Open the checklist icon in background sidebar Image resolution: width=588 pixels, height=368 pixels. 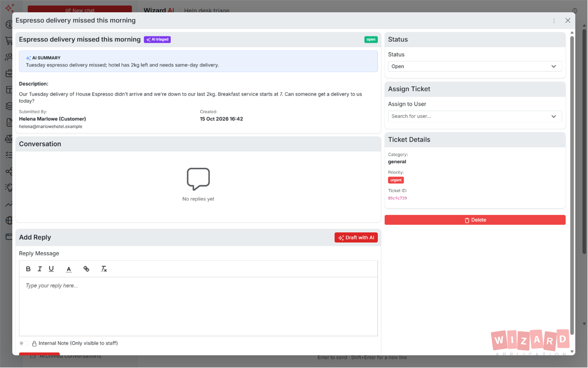(x=9, y=155)
